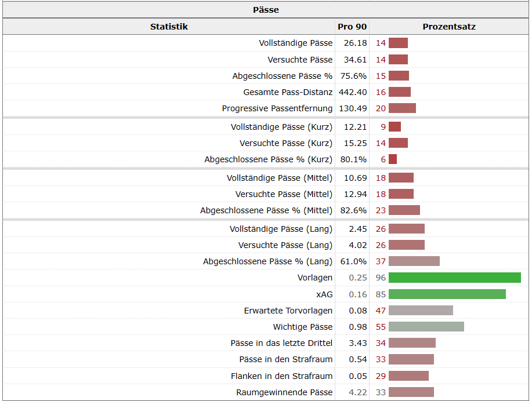The height and width of the screenshot is (401, 532).
Task: Select Abgeschlossene Pässe % (Kurz) label
Action: click(269, 160)
